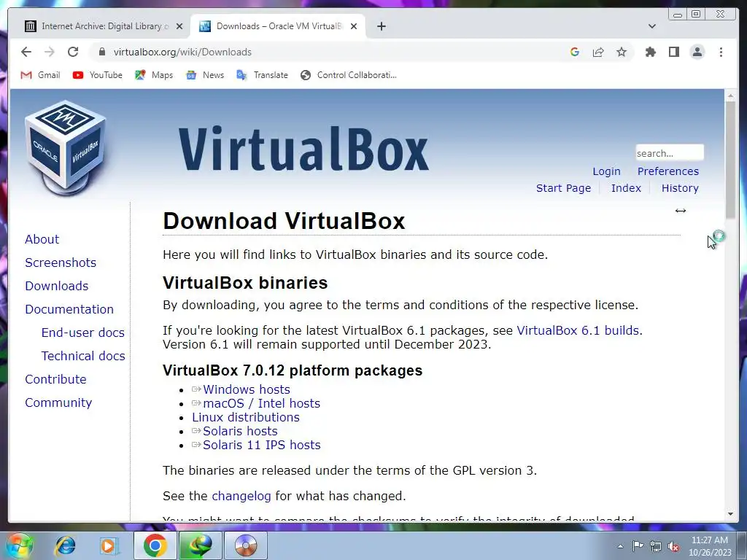The height and width of the screenshot is (560, 747).
Task: Open the News bookmark
Action: [x=205, y=75]
